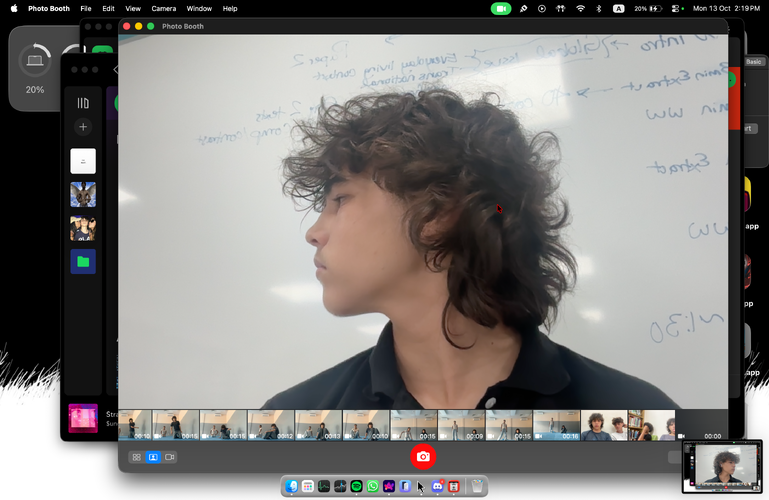Select the white page thumbnail in background sidebar
Viewport: 769px width, 500px height.
pyautogui.click(x=83, y=161)
